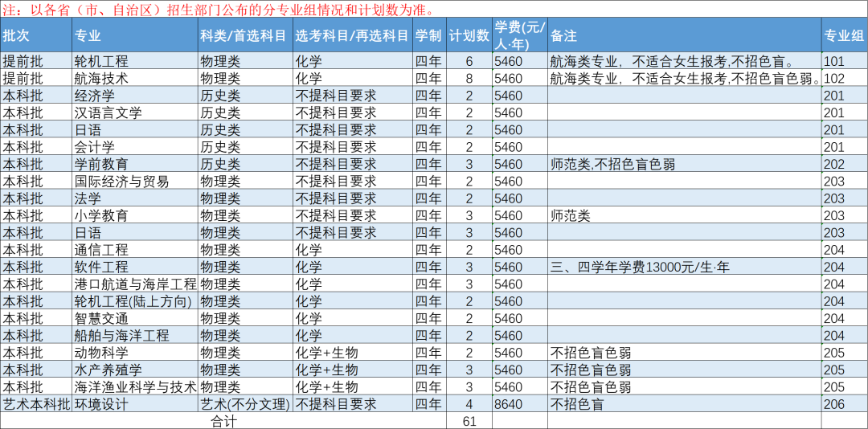Click the 计划数 column header
868x429 pixels.
click(469, 35)
